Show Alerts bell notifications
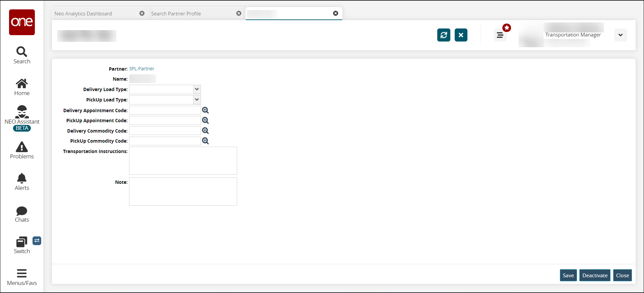The image size is (644, 293). (x=22, y=182)
